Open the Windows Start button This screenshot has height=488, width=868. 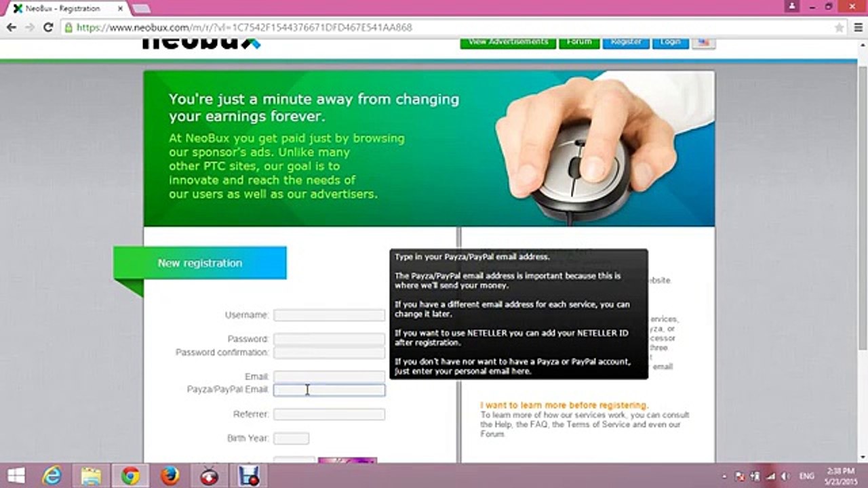click(x=16, y=476)
